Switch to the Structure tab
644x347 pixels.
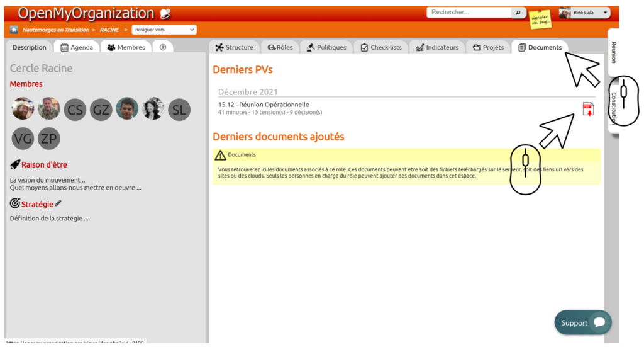coord(235,47)
